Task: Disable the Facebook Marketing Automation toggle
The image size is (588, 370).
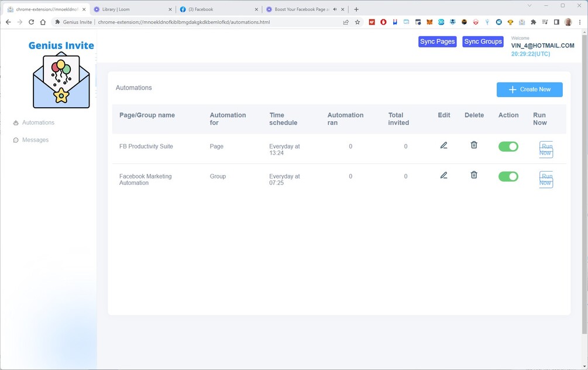Action: [x=508, y=176]
